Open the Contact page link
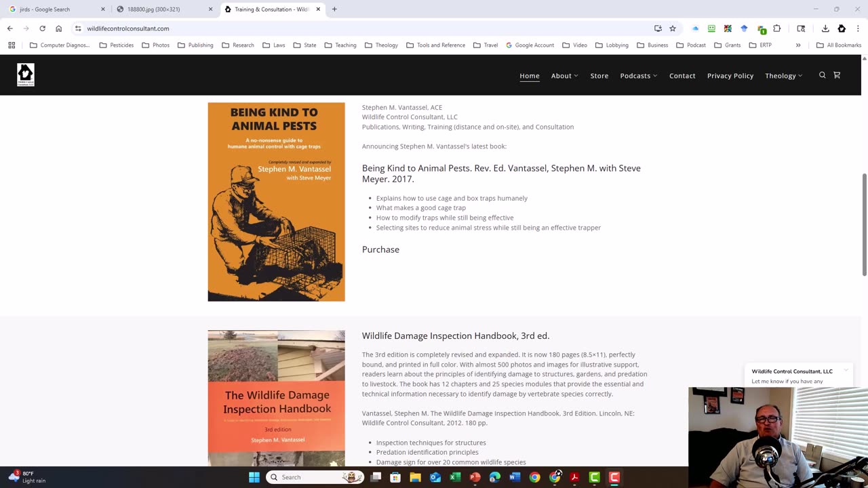 [x=682, y=76]
